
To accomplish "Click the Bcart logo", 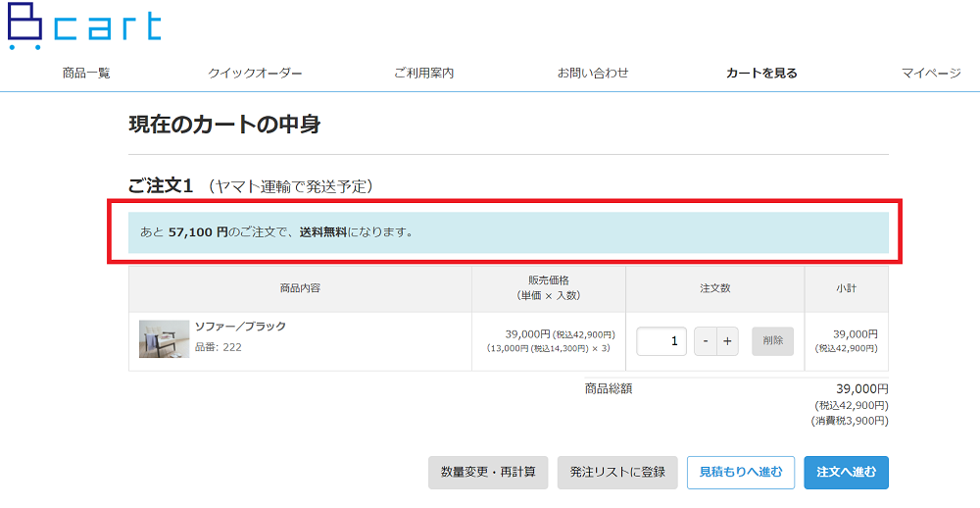I will (85, 26).
